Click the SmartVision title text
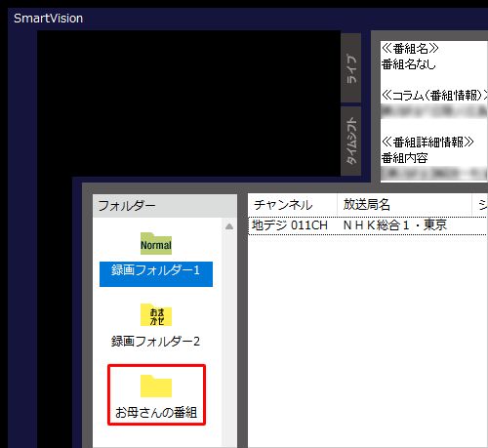This screenshot has height=448, width=488. [48, 19]
